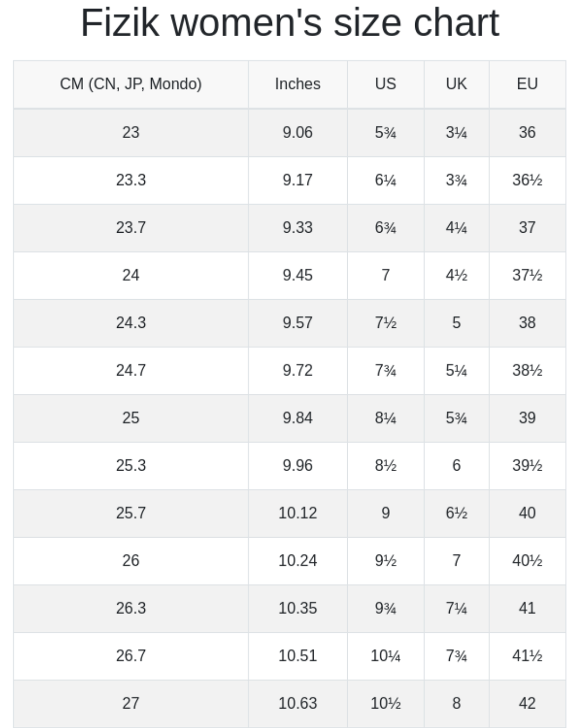
Task: Click US size 7¾ cell
Action: point(385,370)
